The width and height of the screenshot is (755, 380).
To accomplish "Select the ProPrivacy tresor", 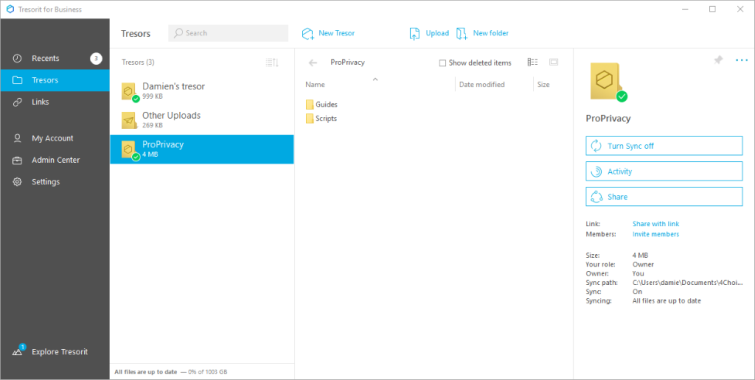I will [x=202, y=149].
